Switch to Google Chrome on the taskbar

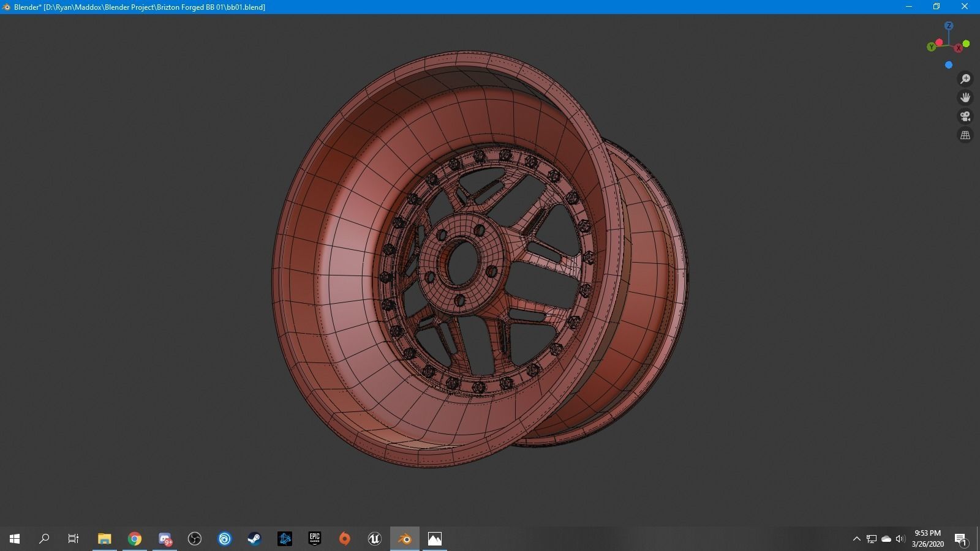135,539
